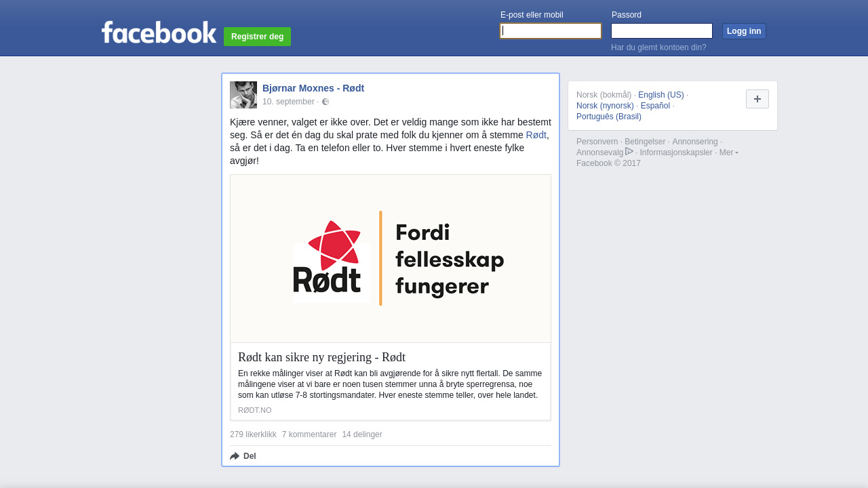Click the Registrer deg button
This screenshot has width=868, height=488.
point(257,37)
